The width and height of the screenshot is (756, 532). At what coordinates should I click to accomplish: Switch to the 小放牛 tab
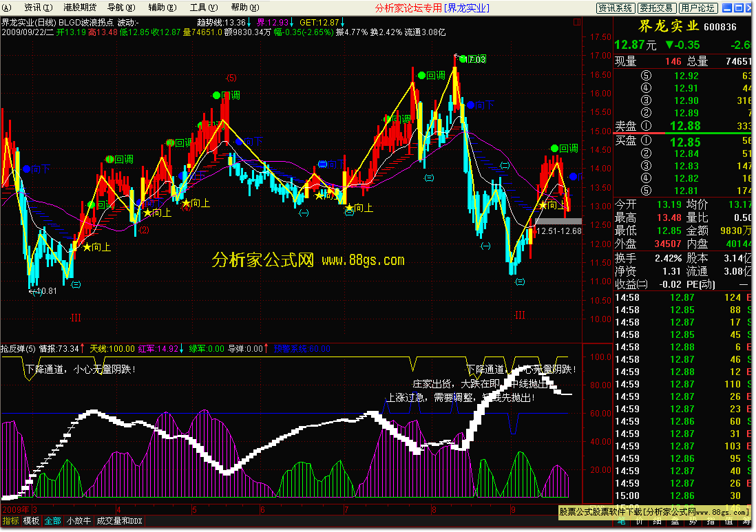pos(78,521)
